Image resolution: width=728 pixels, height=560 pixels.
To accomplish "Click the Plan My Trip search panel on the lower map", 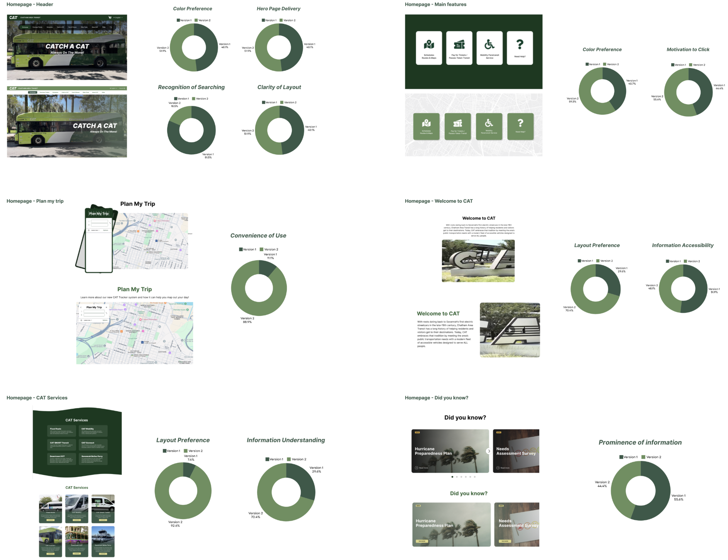I will [94, 313].
